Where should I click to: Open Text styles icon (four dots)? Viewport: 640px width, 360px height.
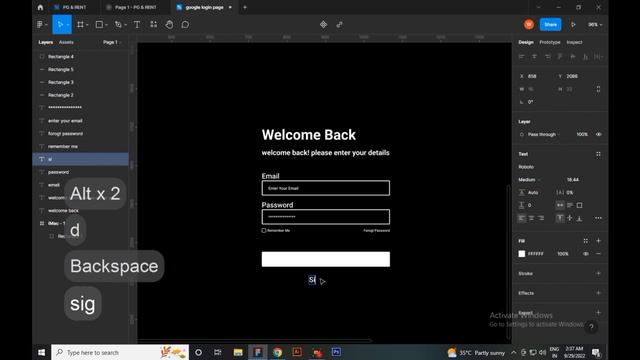click(x=598, y=154)
